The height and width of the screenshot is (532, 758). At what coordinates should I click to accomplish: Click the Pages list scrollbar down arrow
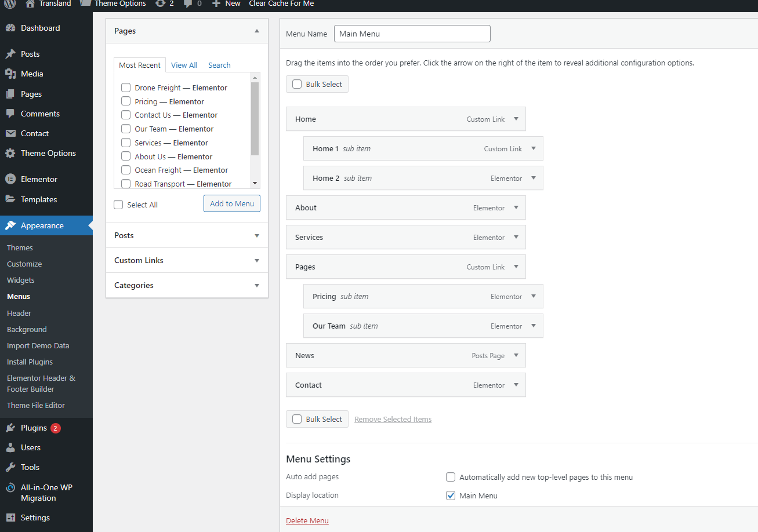click(255, 183)
